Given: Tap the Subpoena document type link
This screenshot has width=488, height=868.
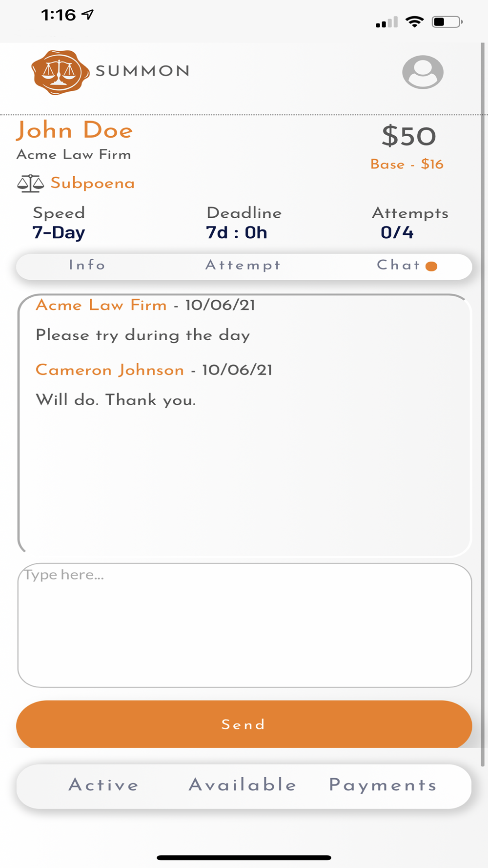Looking at the screenshot, I should 93,183.
